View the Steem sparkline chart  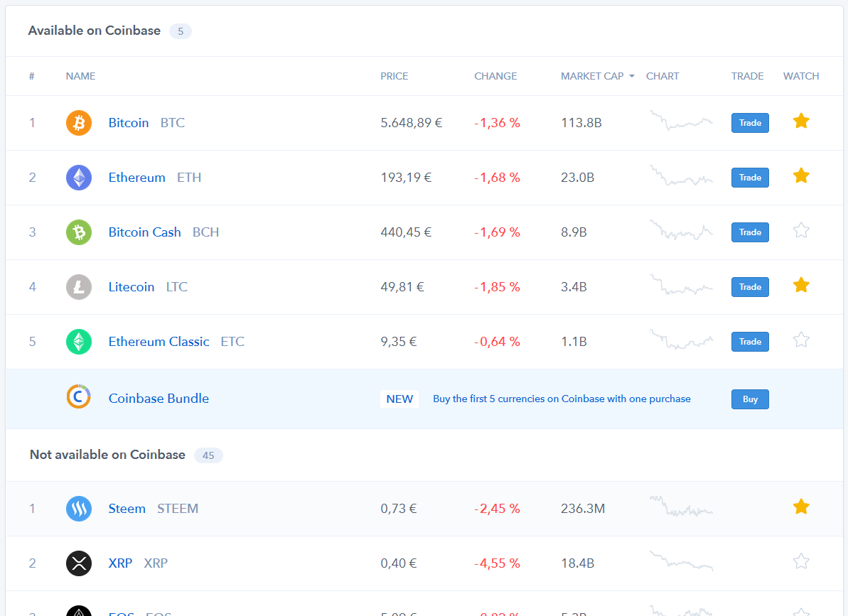(x=681, y=507)
